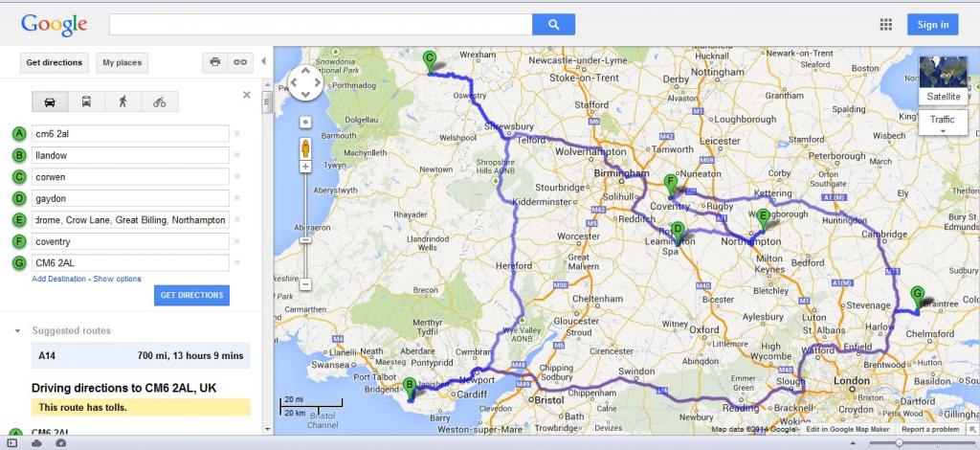Click the blue GET DIRECTIONS button
Image resolution: width=980 pixels, height=450 pixels.
191,295
